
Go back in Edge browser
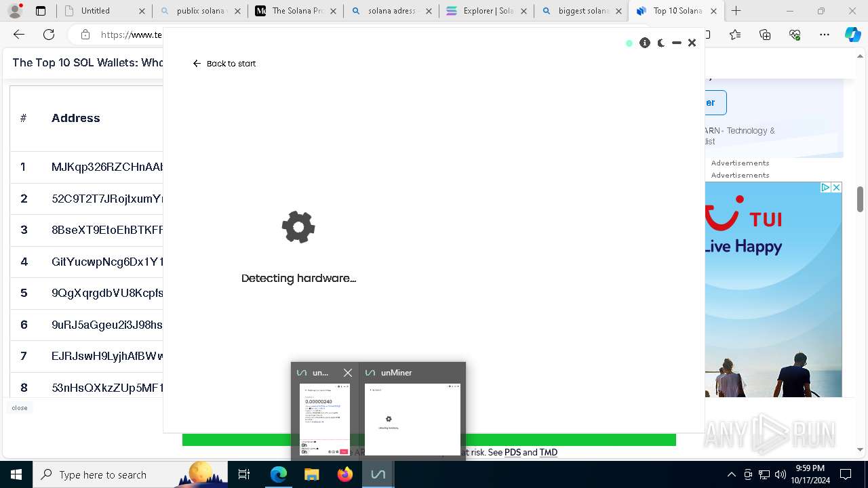pyautogui.click(x=19, y=35)
